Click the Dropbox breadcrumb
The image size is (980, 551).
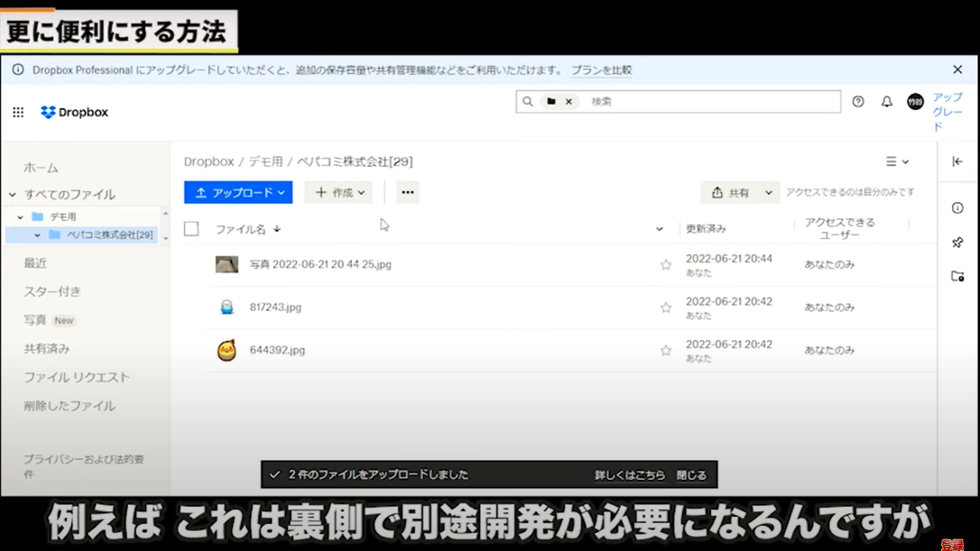click(x=209, y=162)
